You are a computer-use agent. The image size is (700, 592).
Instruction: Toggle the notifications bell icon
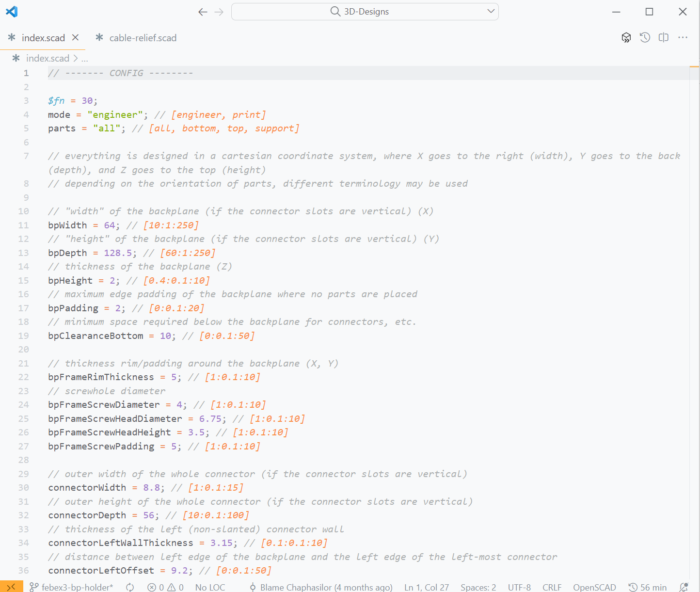(684, 587)
